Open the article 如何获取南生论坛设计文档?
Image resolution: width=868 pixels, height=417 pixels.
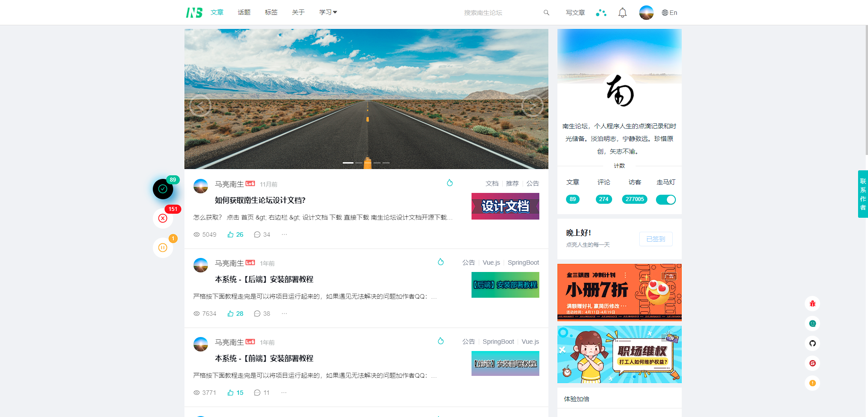click(260, 200)
